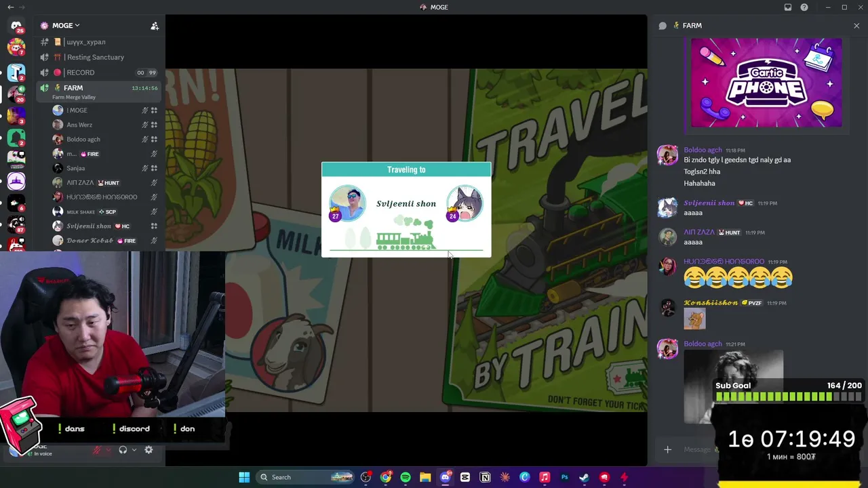This screenshot has height=488, width=868.
Task: Click the level 27 player avatar
Action: coord(347,203)
